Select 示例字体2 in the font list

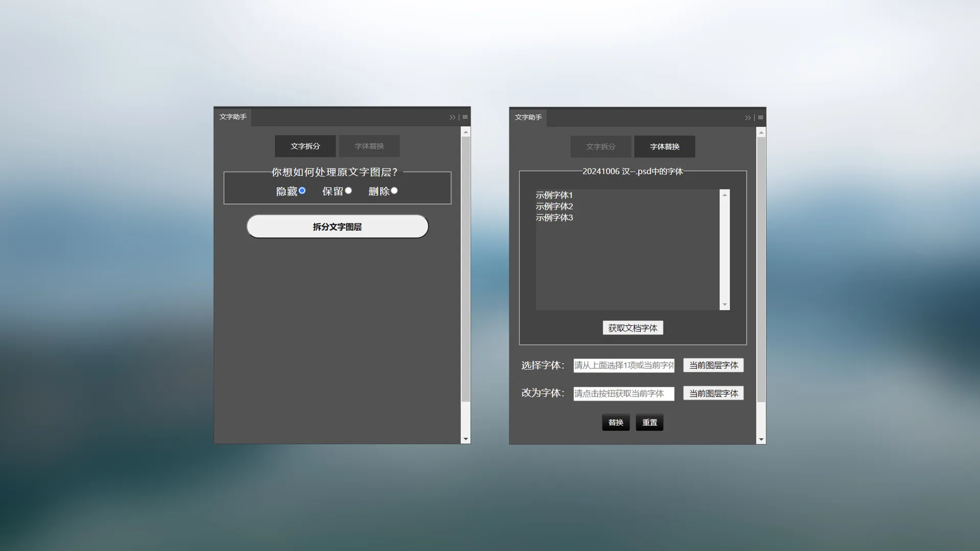(x=554, y=206)
